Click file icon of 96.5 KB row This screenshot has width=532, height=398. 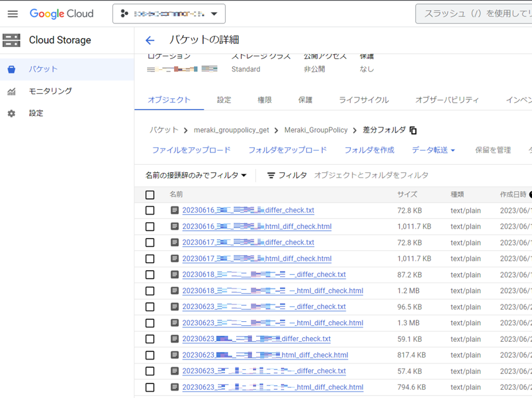(175, 307)
